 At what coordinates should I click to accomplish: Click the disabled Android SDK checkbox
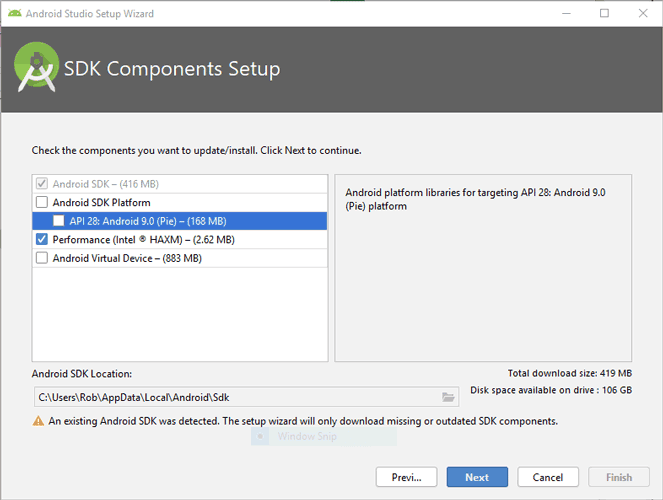point(42,184)
